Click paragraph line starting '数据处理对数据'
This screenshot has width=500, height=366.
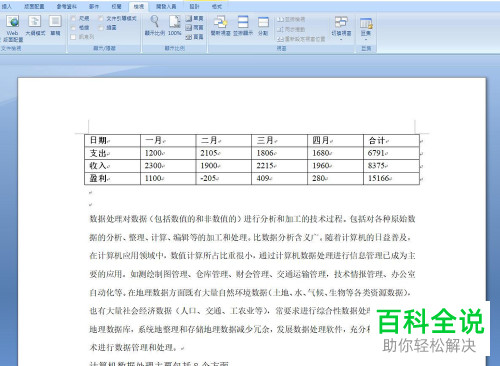tap(252, 219)
